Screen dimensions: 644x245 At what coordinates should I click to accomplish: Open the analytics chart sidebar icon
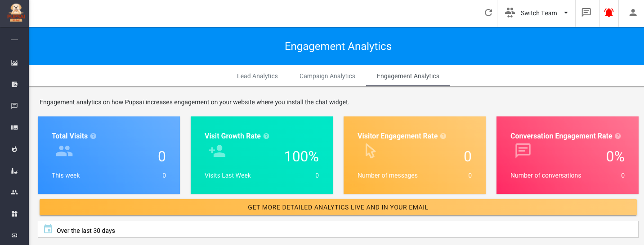14,63
